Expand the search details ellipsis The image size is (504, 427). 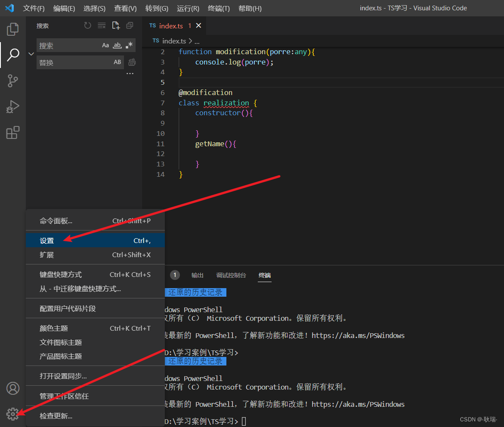coord(130,74)
